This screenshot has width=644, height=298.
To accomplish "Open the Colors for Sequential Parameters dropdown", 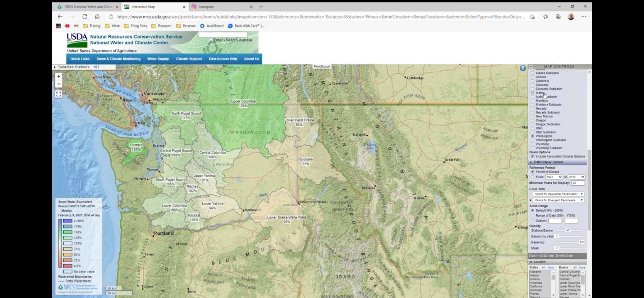I will tap(581, 194).
